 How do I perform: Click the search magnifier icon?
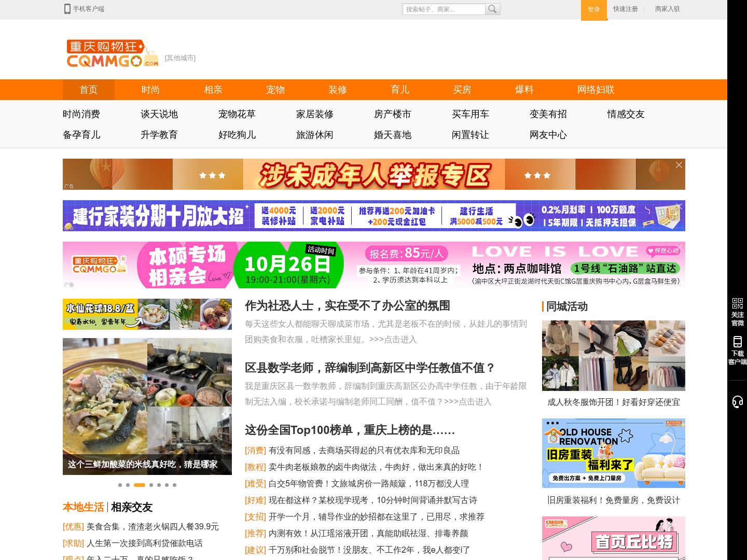(x=492, y=9)
